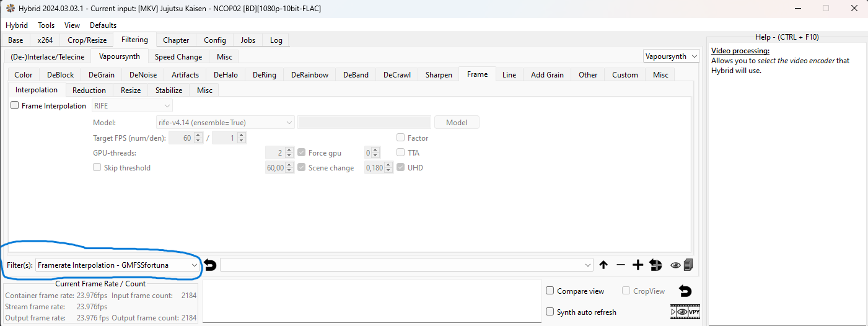Viewport: 868px width, 326px height.
Task: Expand the Vapoursynth dropdown at top right
Action: [671, 56]
